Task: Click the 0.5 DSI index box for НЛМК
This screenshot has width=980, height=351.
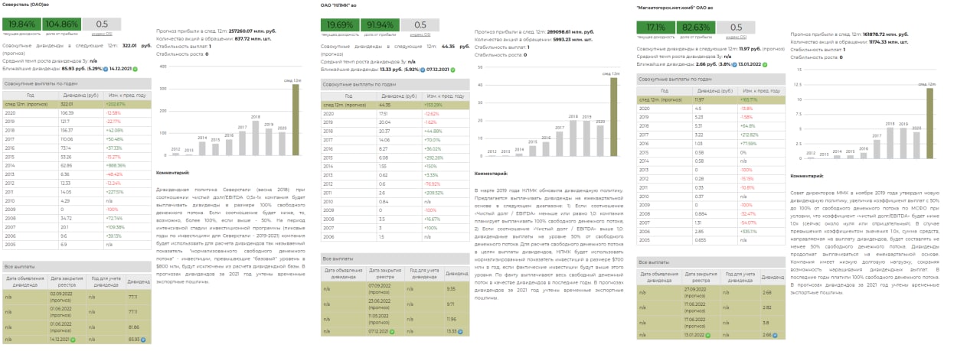Action: pos(420,25)
